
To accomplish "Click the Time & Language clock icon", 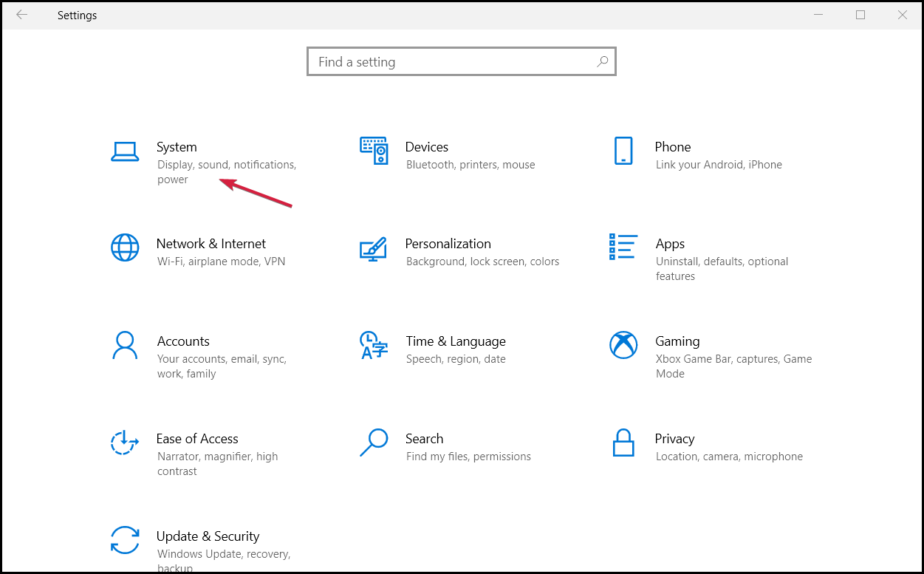I will pos(374,345).
